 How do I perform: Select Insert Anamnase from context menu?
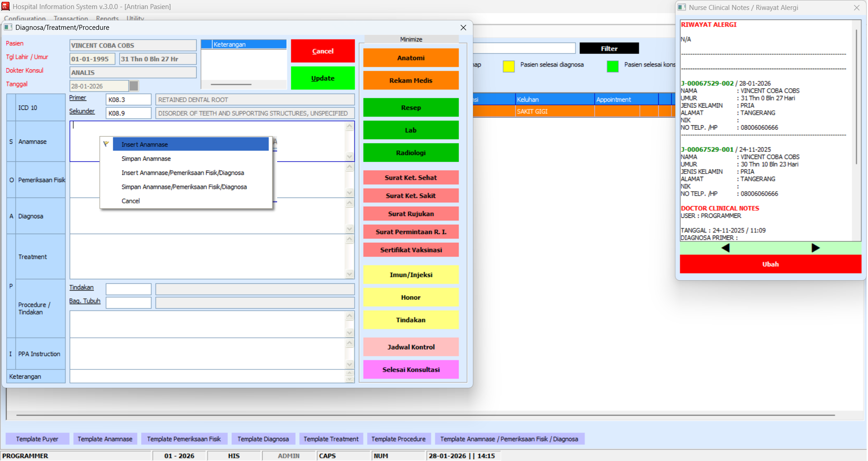click(x=145, y=145)
